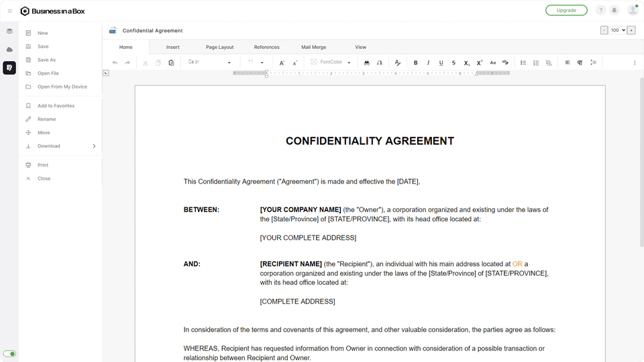Screen dimensions: 644x362
Task: Open the Replace tool icon
Action: pyautogui.click(x=380, y=63)
